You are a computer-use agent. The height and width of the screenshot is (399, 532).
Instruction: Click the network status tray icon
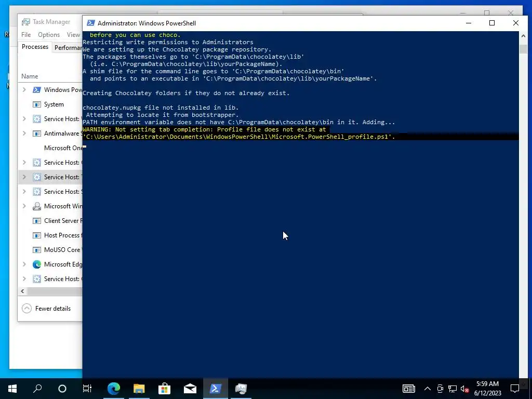click(453, 389)
